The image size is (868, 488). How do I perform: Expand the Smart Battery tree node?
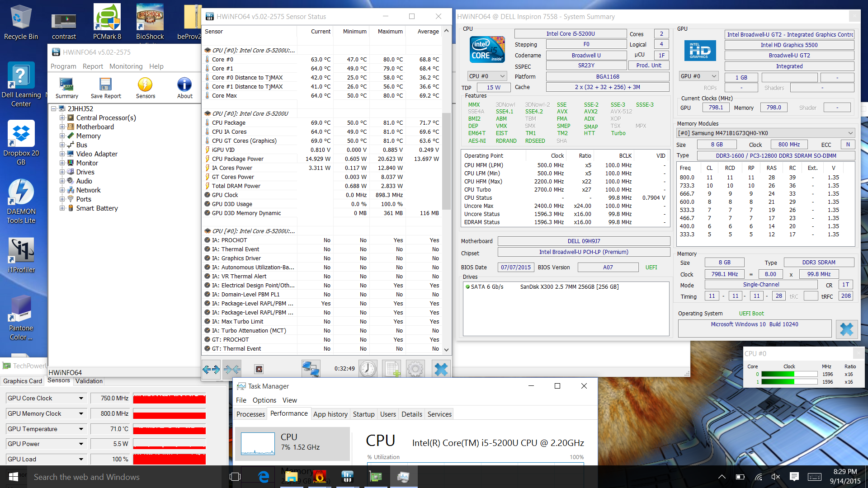tap(62, 208)
